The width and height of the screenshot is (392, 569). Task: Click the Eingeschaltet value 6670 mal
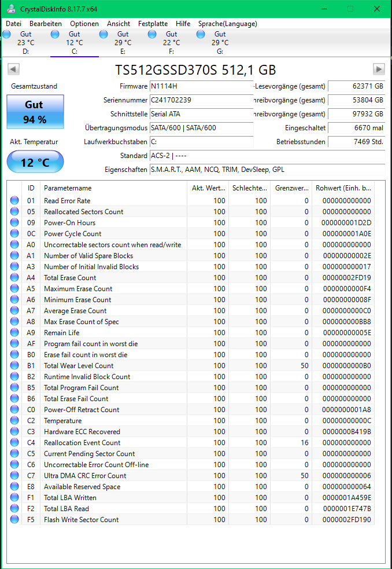coord(357,128)
